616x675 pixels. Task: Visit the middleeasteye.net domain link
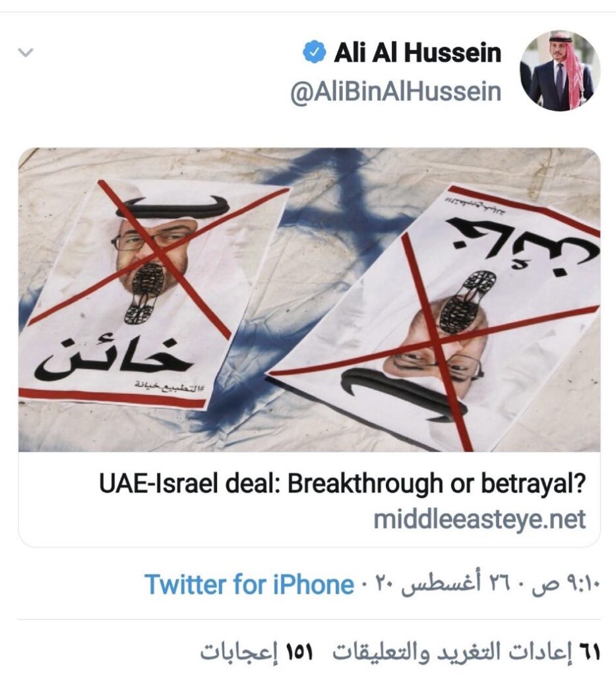(479, 519)
